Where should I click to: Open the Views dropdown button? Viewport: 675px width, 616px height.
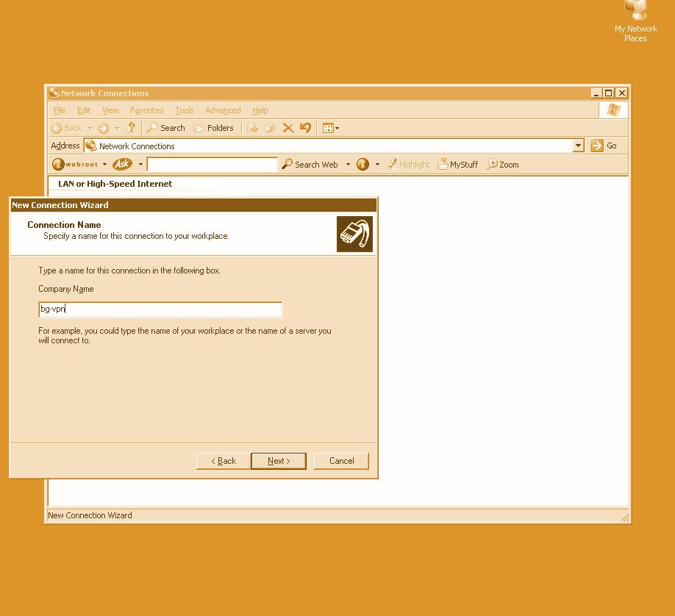pyautogui.click(x=331, y=128)
